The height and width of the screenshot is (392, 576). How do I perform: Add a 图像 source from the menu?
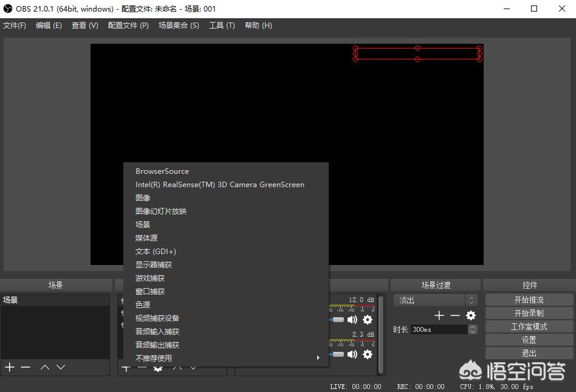(x=226, y=198)
